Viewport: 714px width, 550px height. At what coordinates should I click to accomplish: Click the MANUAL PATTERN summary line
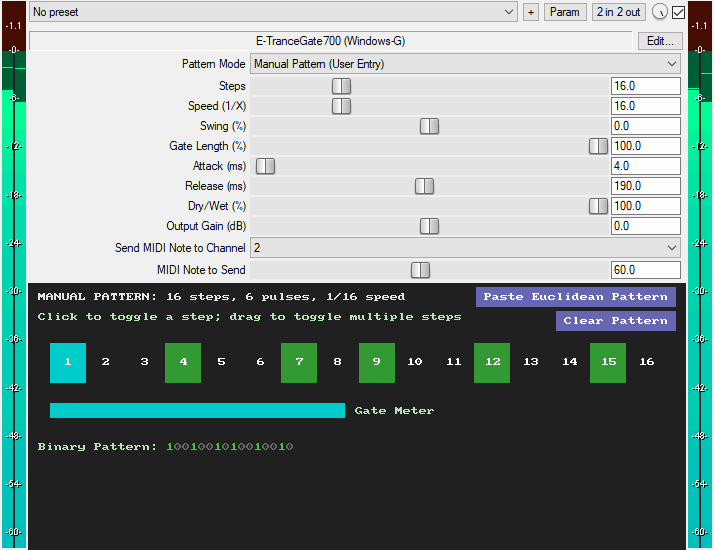221,297
